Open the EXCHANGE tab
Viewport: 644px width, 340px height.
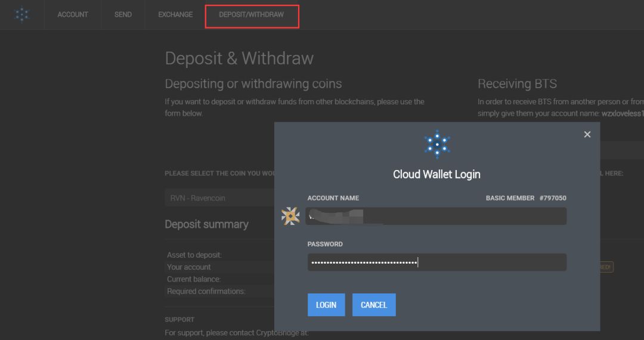coord(175,14)
